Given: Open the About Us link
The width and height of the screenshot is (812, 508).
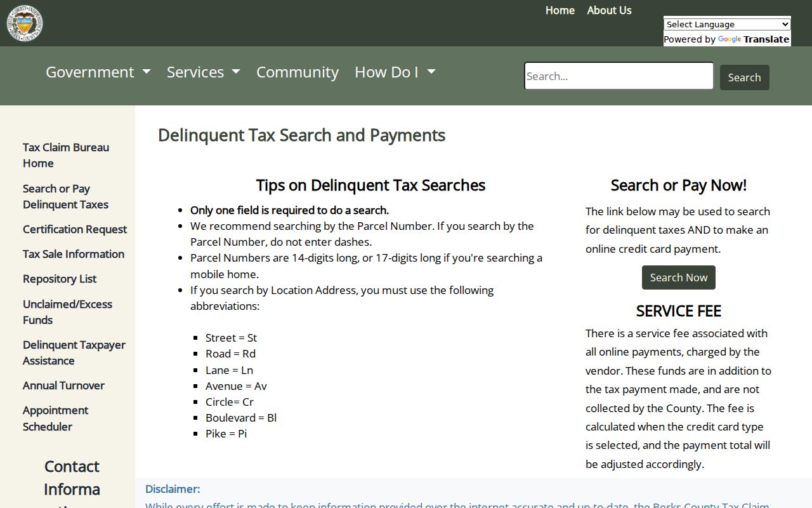Looking at the screenshot, I should (609, 10).
